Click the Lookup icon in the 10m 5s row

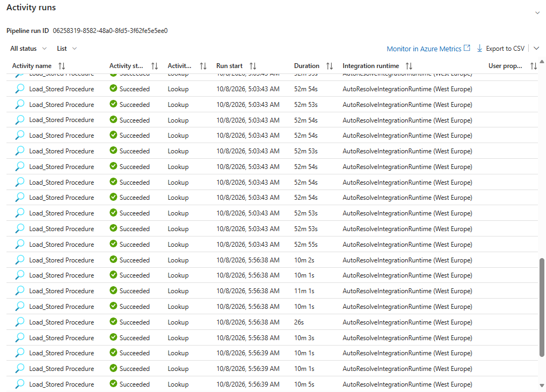point(20,384)
